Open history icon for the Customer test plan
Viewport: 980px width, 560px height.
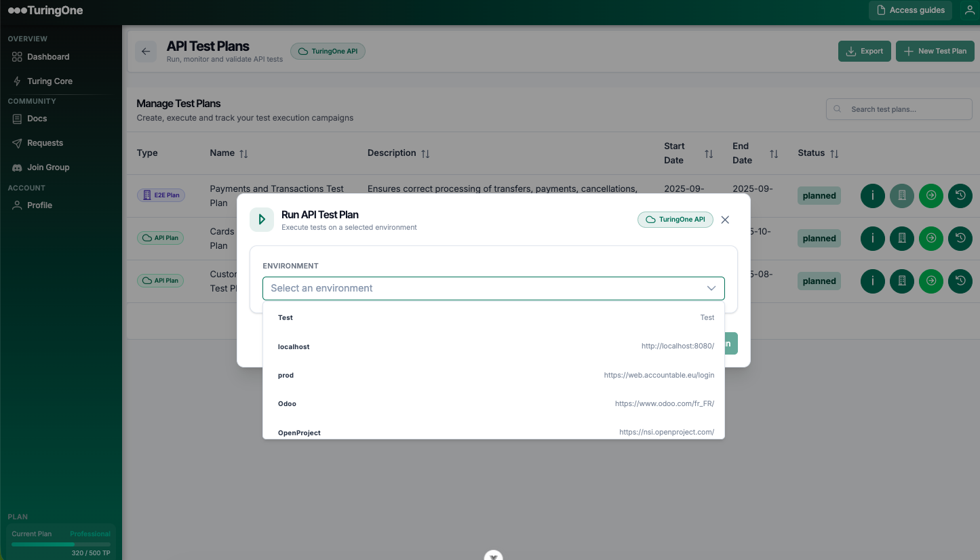click(960, 281)
